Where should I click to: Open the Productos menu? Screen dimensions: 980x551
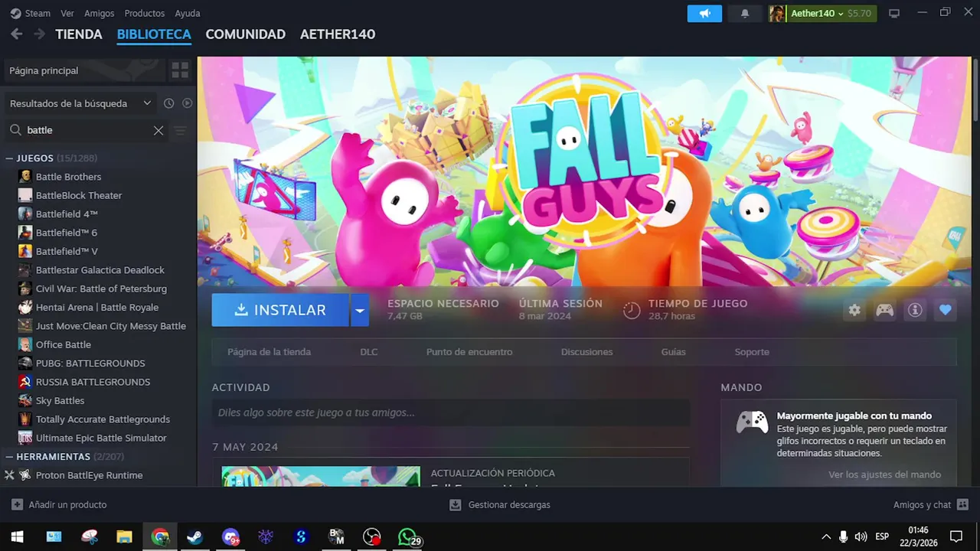(x=145, y=13)
